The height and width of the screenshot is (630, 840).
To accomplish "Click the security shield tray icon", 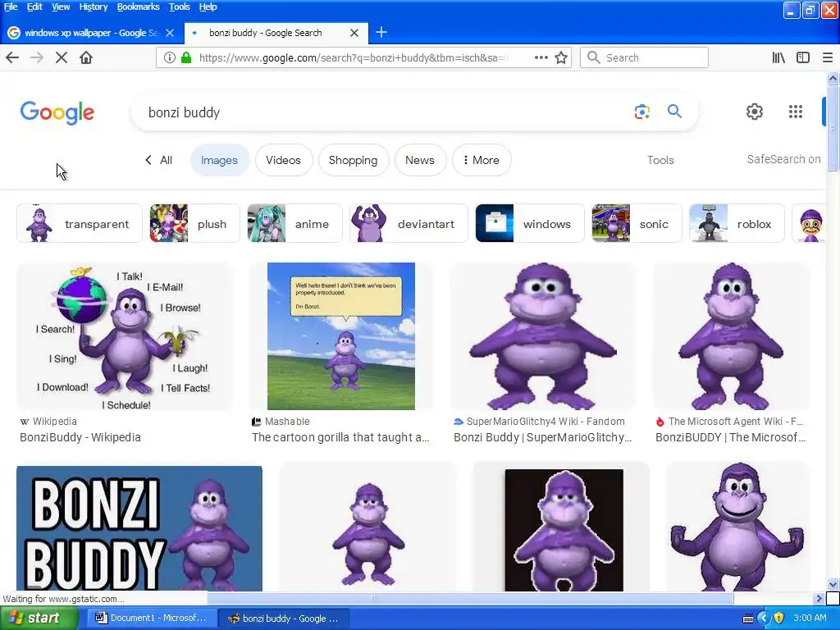I will coord(779,619).
